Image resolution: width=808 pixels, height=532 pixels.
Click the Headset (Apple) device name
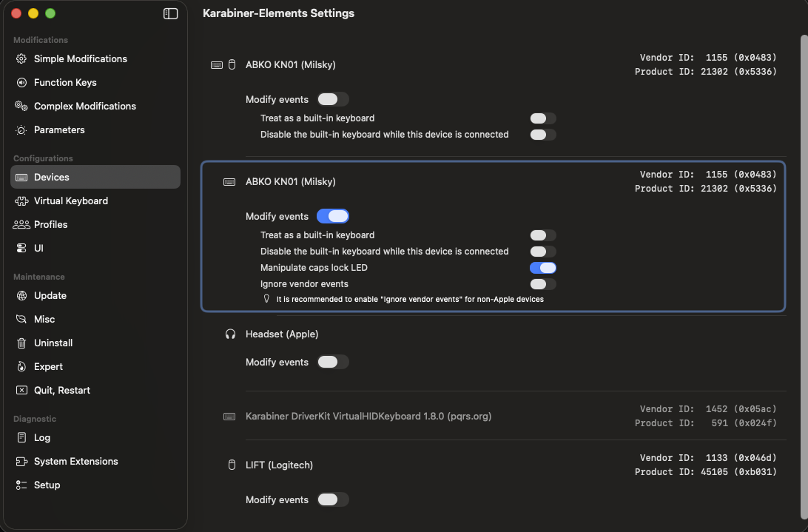point(282,334)
